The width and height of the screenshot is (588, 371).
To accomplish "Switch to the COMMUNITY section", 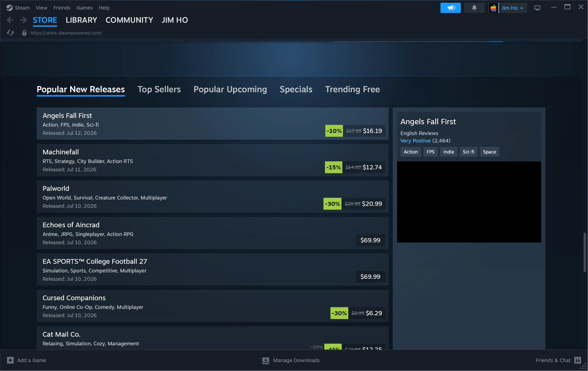I will pos(129,20).
